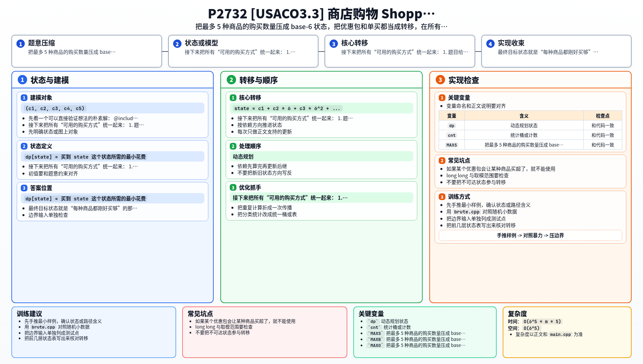This screenshot has width=643, height=364.
Task: Click the bottom green 关键变量 card heading
Action: click(371, 314)
